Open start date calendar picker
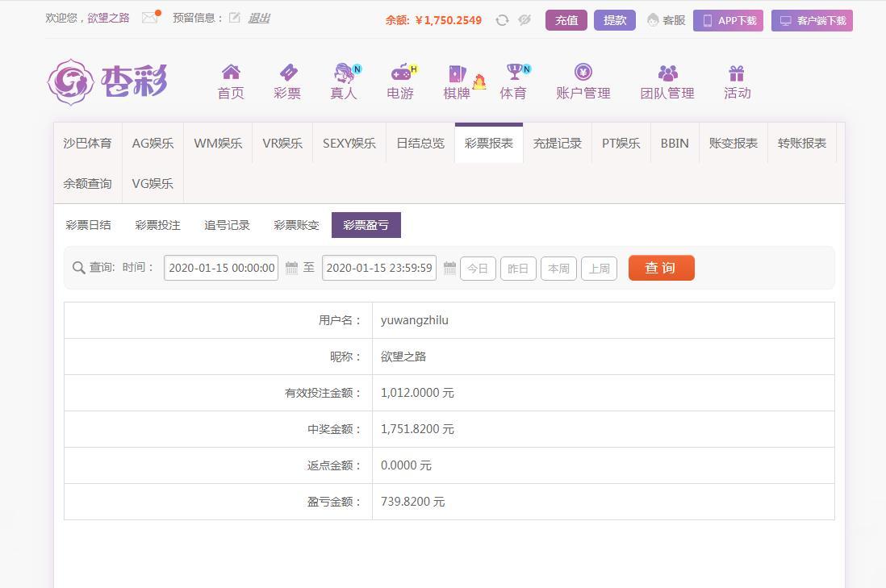Viewport: 886px width, 588px height. coord(292,268)
